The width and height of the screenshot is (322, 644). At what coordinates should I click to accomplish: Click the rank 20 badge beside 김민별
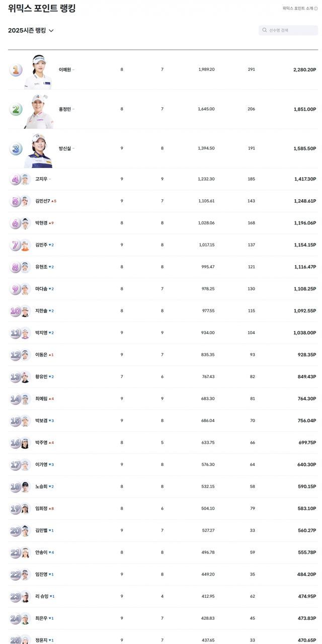(x=15, y=530)
